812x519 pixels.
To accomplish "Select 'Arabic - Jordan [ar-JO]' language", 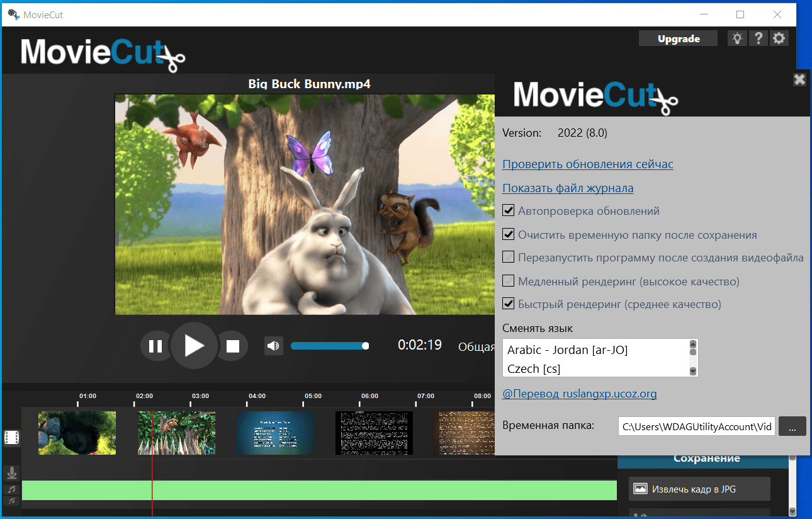I will (x=568, y=350).
